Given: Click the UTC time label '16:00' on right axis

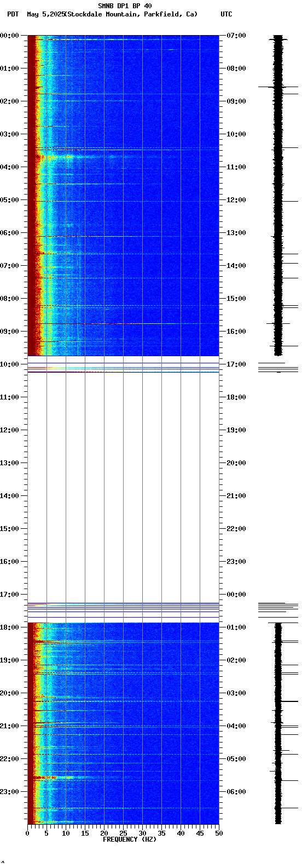Looking at the screenshot, I should point(236,332).
